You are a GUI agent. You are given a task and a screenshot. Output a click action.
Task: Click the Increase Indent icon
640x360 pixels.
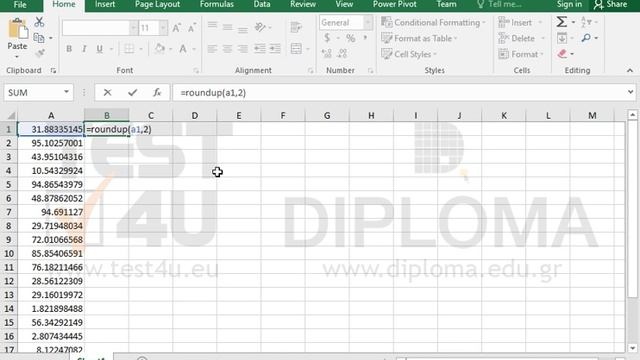click(x=275, y=49)
